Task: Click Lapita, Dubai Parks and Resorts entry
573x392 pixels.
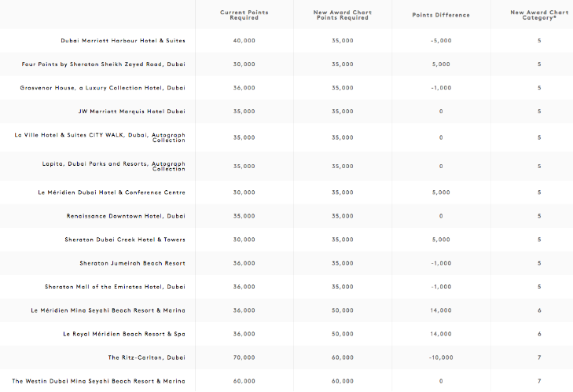Action: (114, 166)
